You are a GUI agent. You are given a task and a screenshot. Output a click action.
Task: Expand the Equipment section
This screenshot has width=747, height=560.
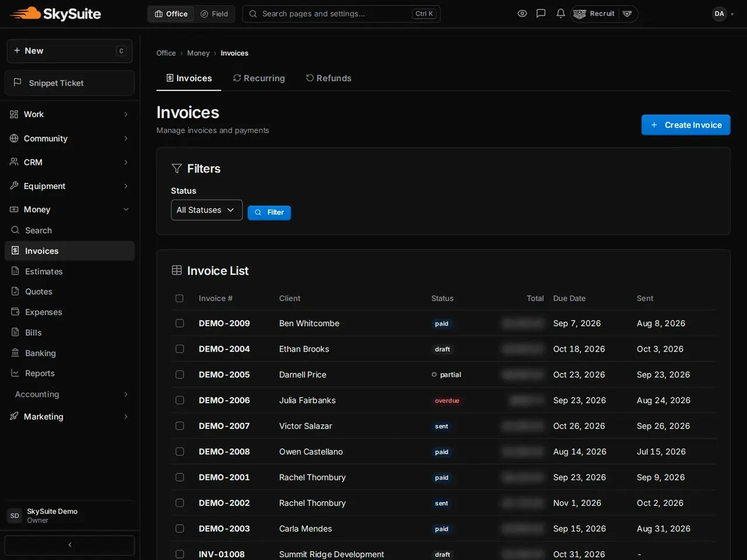coord(69,186)
